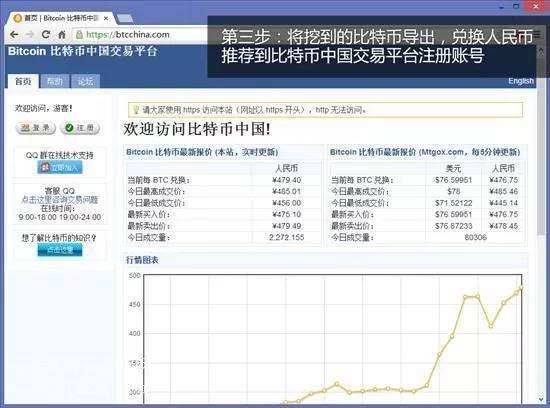Open the 点击这里咨询交易问题 link
This screenshot has width=550, height=408.
pos(60,200)
